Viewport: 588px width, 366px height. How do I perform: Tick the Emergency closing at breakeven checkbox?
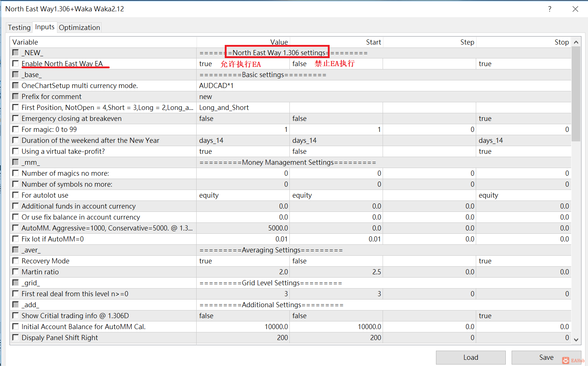click(x=16, y=118)
